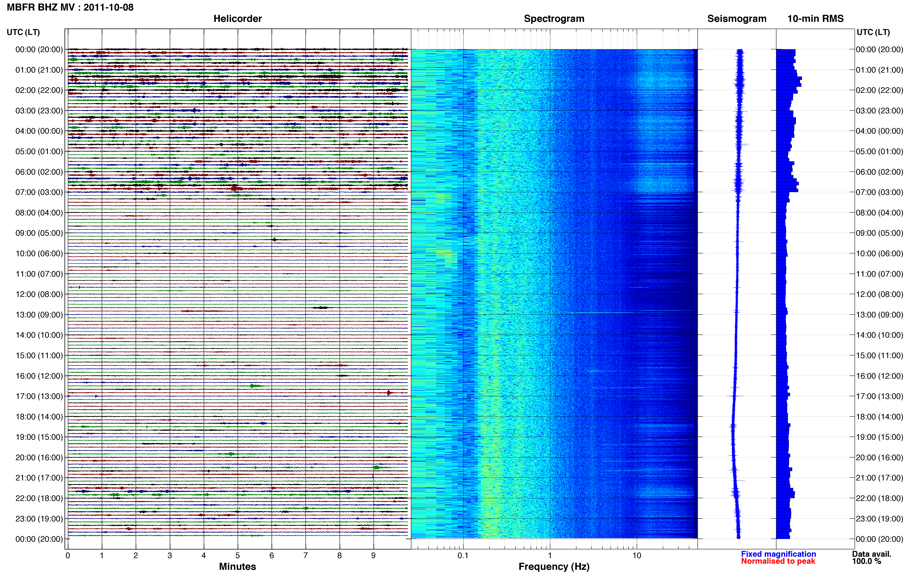924x578 pixels.
Task: Click the red 'Normalised to peak' legend text
Action: (x=778, y=561)
